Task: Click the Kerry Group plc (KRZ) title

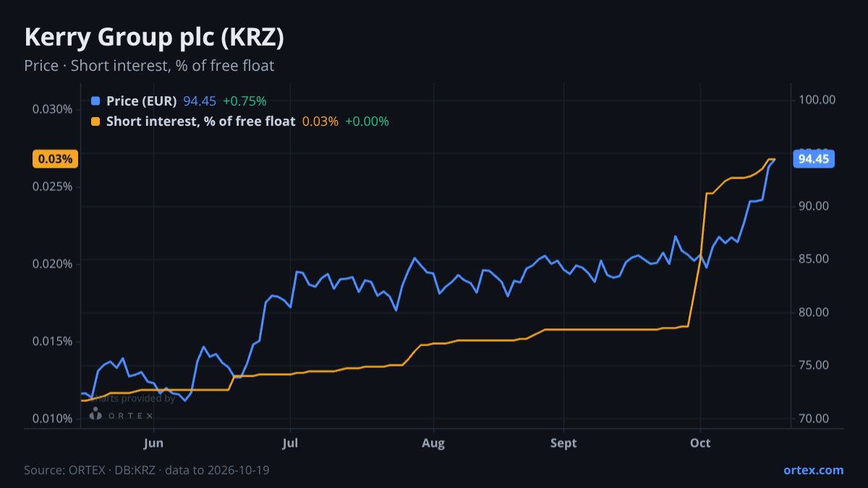Action: pos(154,38)
